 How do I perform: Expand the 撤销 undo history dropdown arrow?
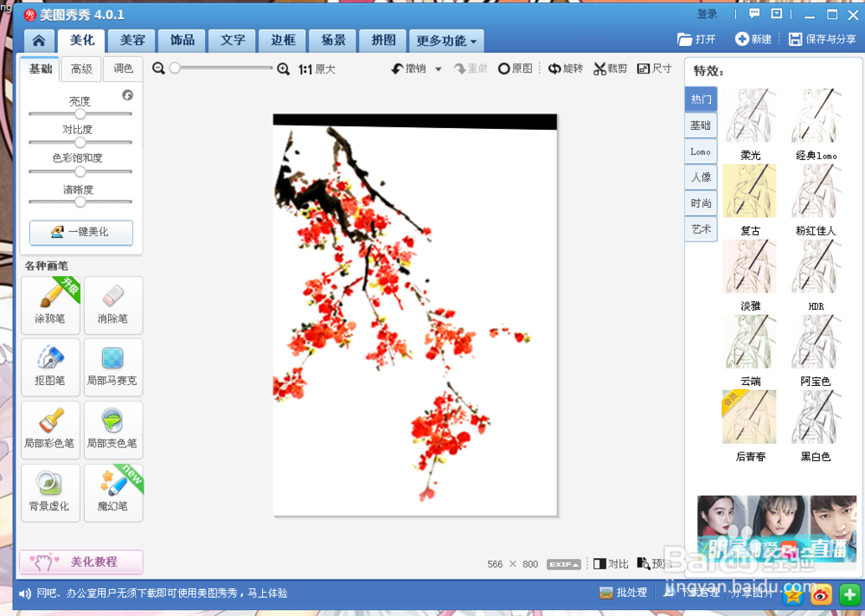(x=439, y=69)
